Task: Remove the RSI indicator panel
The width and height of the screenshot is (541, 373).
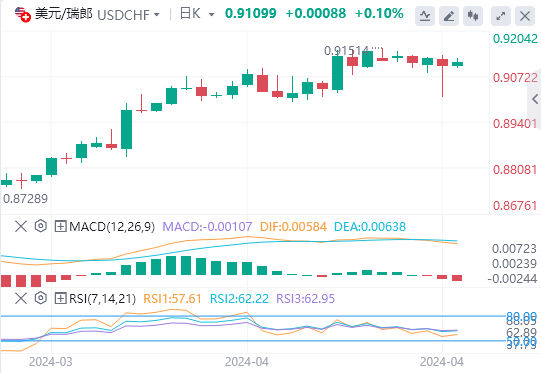Action: point(21,298)
